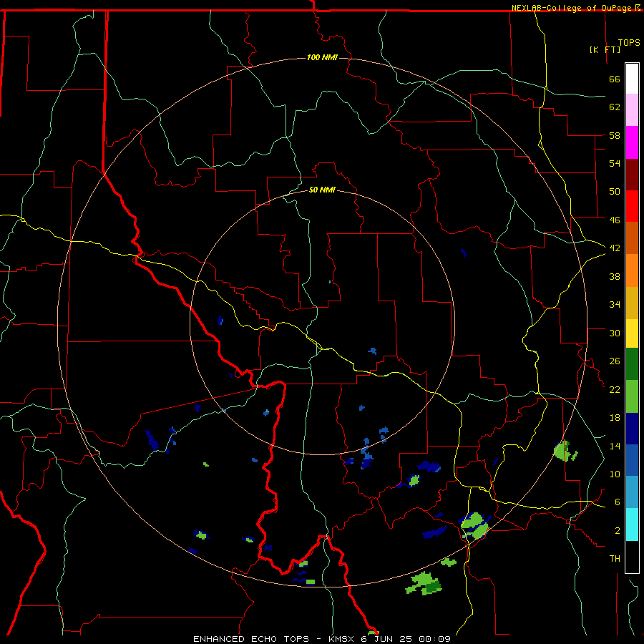Click the legend value 10
Screen dimensions: 644x644
615,474
